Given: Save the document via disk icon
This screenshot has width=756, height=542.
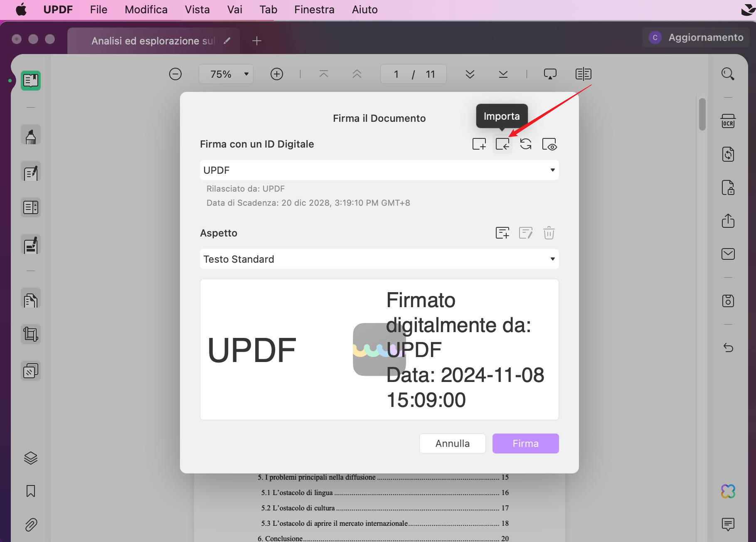Looking at the screenshot, I should pyautogui.click(x=728, y=301).
